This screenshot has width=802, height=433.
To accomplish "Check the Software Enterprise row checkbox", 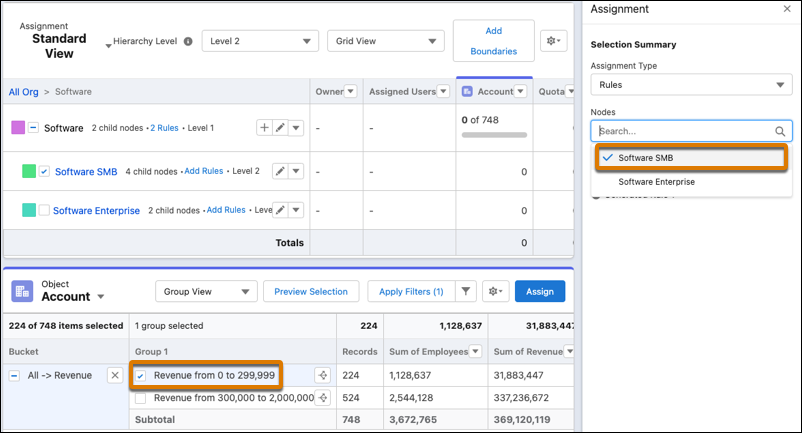I will coord(44,210).
